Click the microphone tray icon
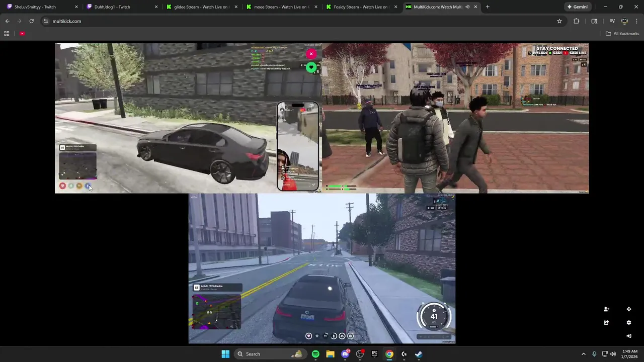The image size is (644, 362). pyautogui.click(x=594, y=354)
